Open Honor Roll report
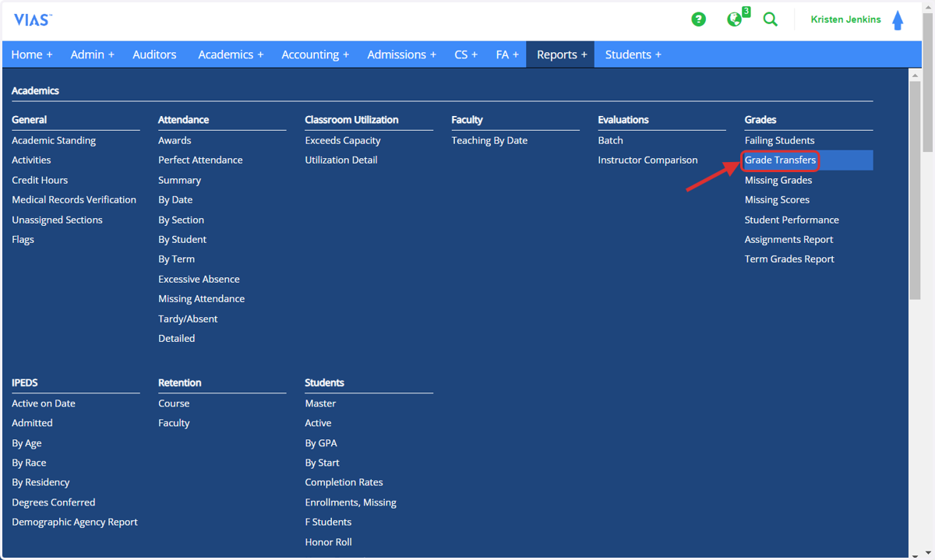The width and height of the screenshot is (935, 560). (x=328, y=542)
